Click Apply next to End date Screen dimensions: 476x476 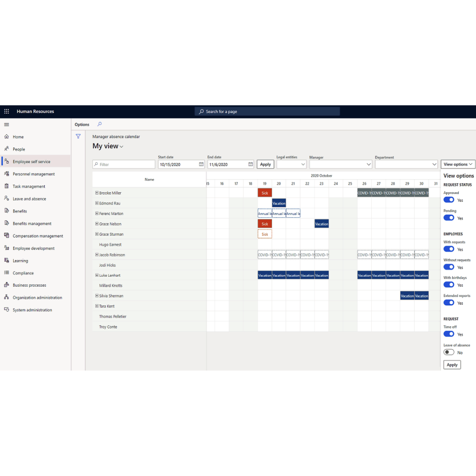tap(265, 164)
